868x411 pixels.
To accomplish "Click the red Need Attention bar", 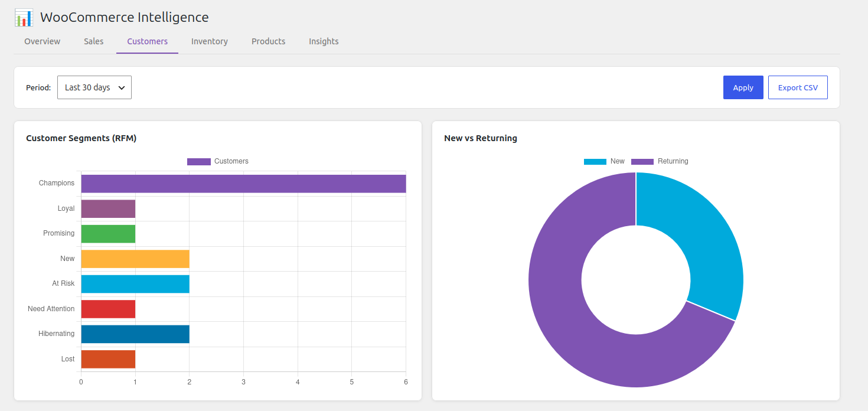I will pos(108,309).
